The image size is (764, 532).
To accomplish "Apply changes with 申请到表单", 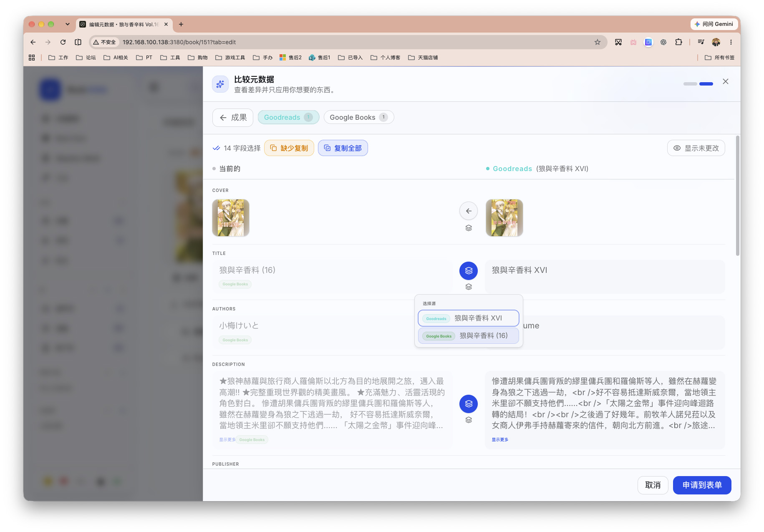I will tap(702, 485).
